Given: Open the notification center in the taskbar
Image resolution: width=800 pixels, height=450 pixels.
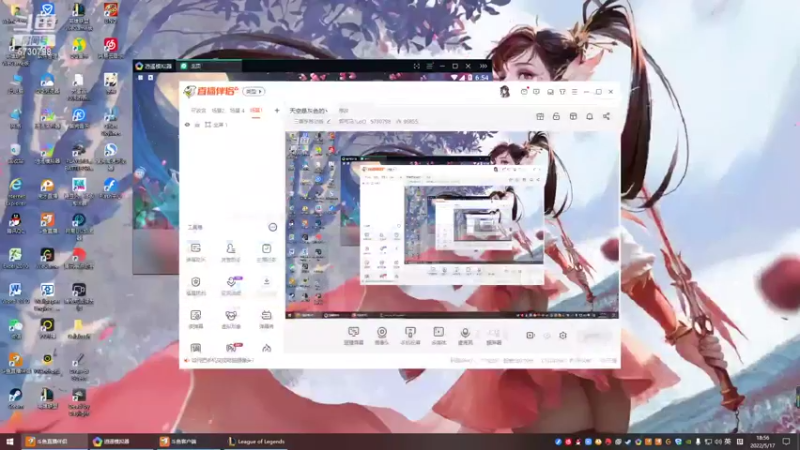Looking at the screenshot, I should click(786, 441).
